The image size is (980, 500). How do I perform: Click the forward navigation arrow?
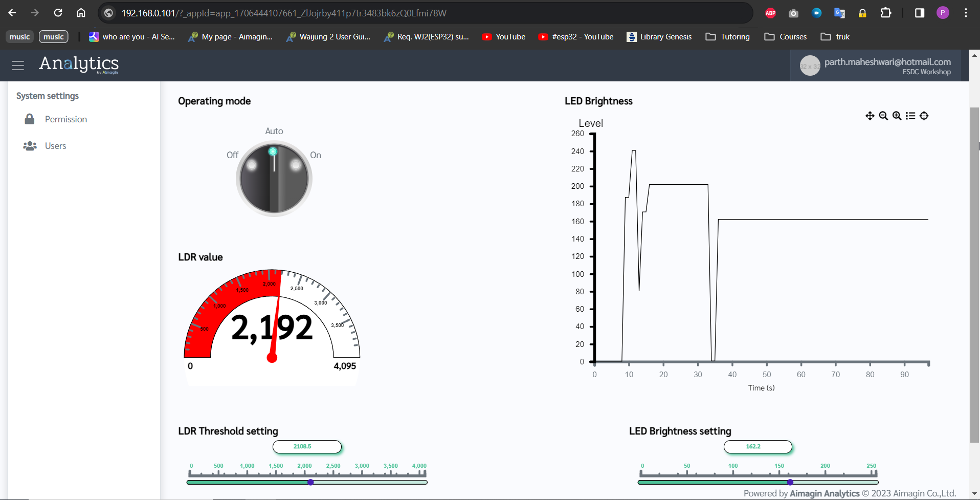tap(35, 13)
